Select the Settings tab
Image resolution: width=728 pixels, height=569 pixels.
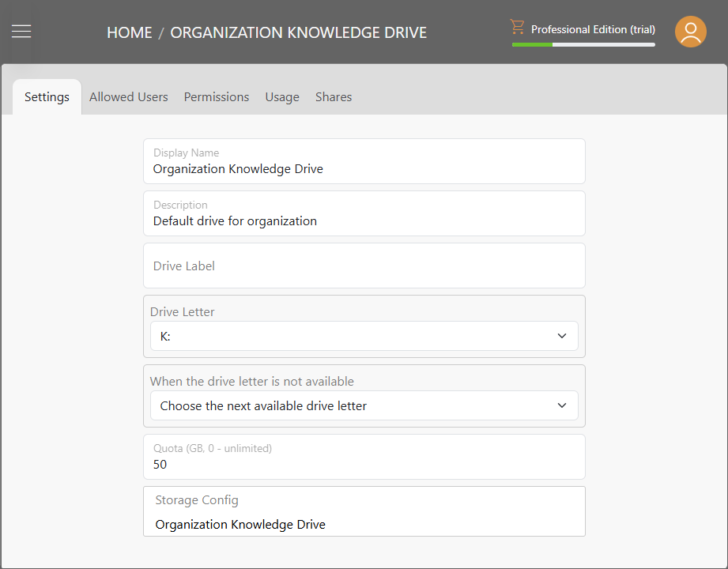(x=47, y=97)
